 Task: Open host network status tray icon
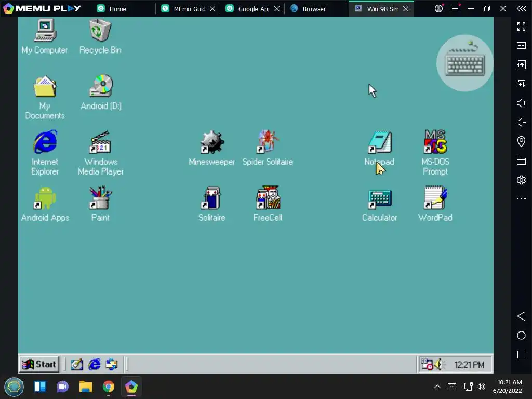click(468, 387)
